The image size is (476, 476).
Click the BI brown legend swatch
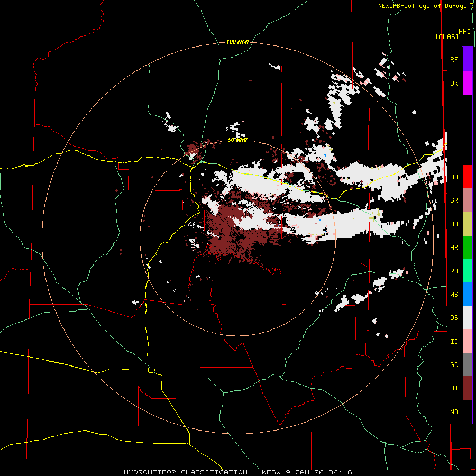[x=467, y=388]
